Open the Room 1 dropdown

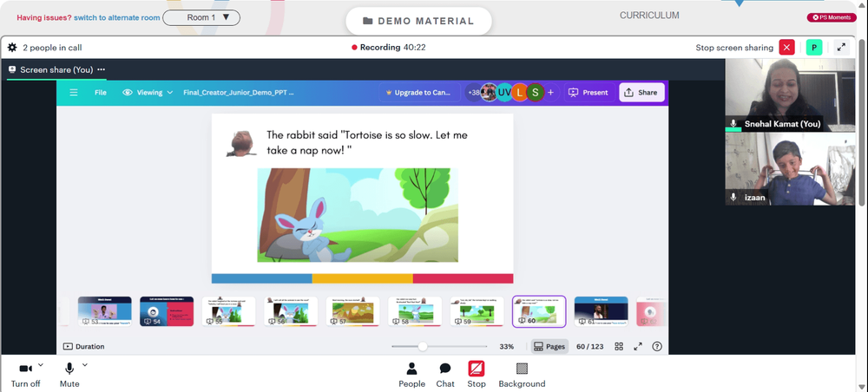[201, 17]
